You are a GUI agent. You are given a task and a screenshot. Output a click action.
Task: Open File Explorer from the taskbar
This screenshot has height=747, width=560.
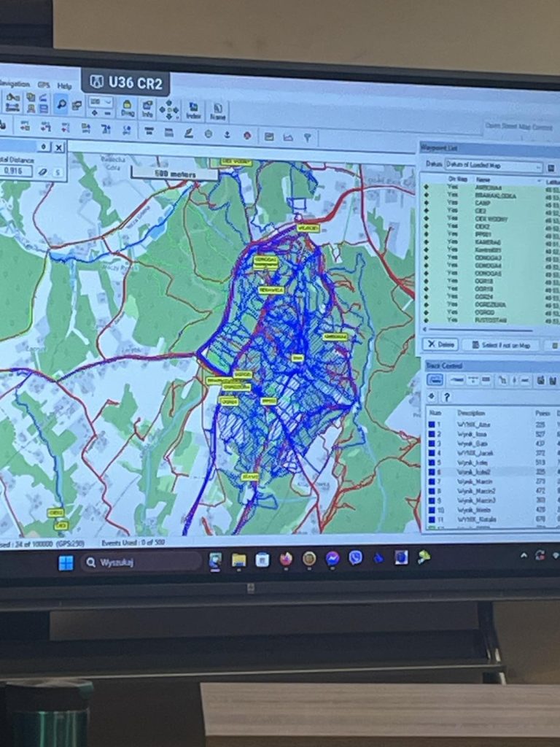tap(238, 560)
